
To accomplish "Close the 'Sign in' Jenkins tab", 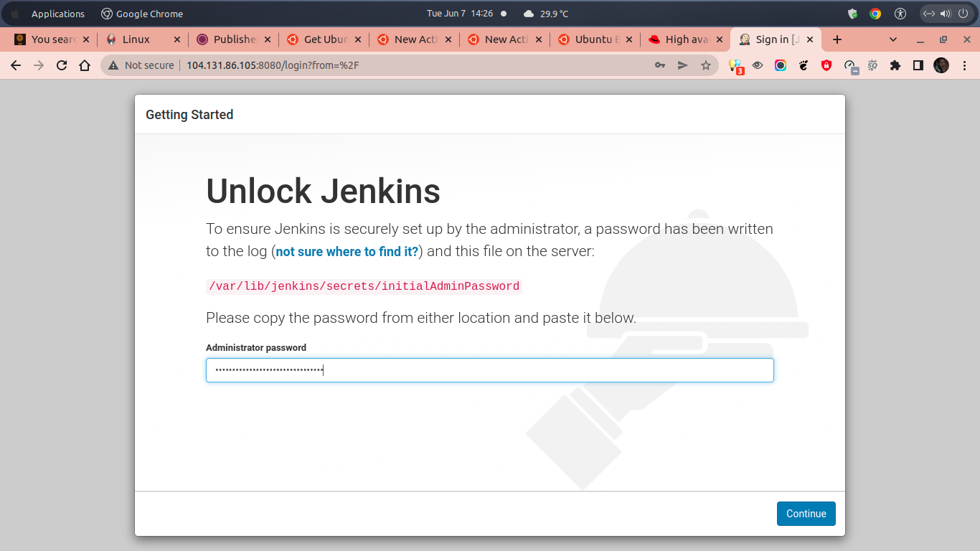I will tap(810, 39).
